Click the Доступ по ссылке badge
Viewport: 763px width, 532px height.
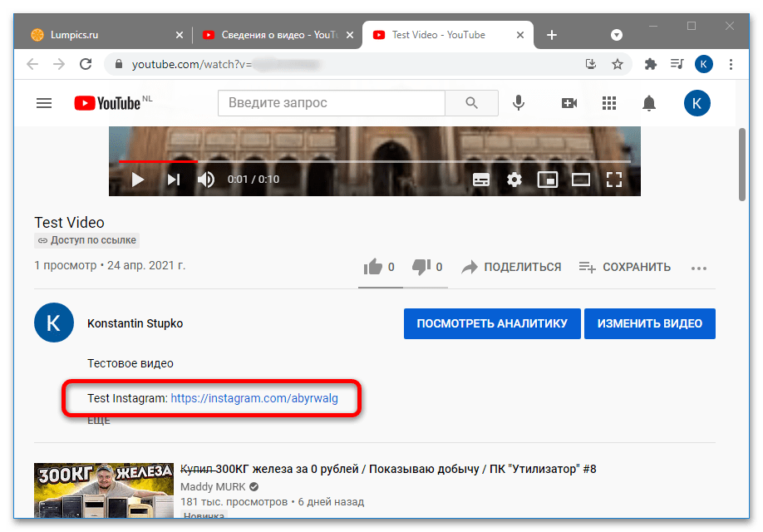pyautogui.click(x=87, y=240)
